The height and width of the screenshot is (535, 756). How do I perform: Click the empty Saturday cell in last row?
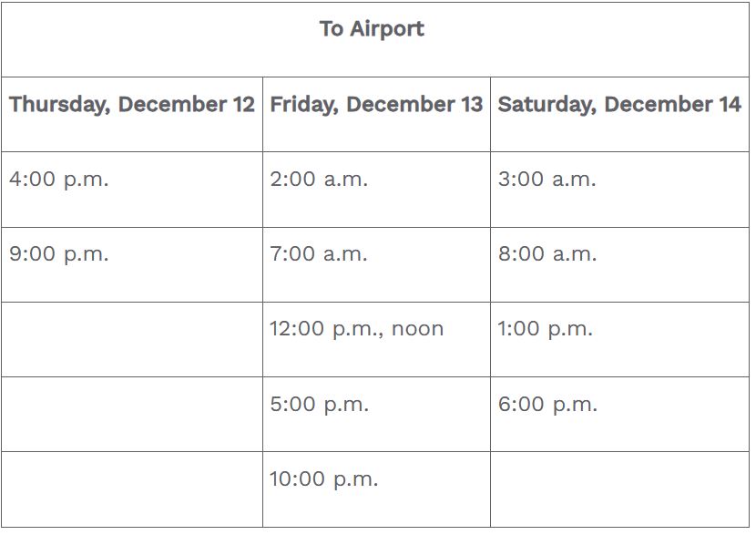[619, 489]
